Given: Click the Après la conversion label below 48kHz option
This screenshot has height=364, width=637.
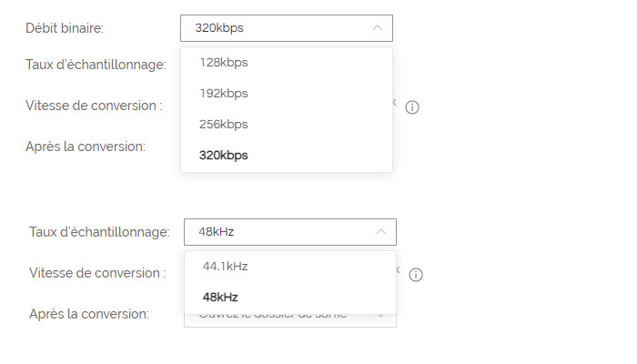Looking at the screenshot, I should pyautogui.click(x=89, y=314).
